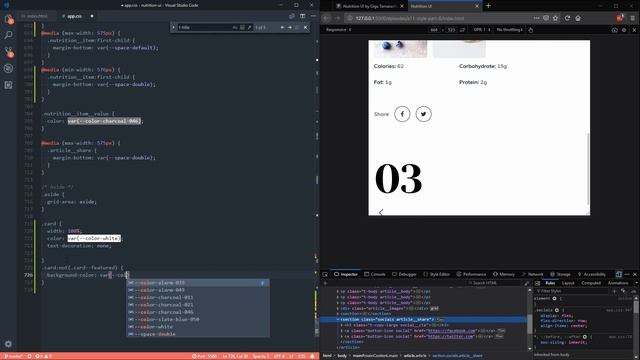Click the Search HTML field

[495, 283]
